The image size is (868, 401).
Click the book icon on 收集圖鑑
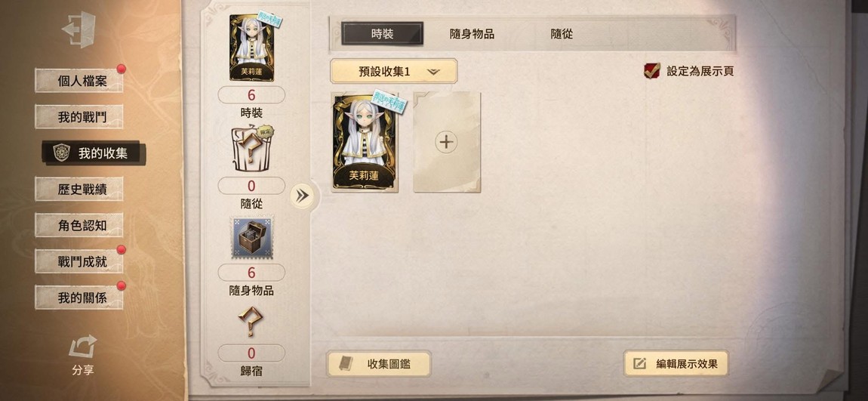point(346,364)
